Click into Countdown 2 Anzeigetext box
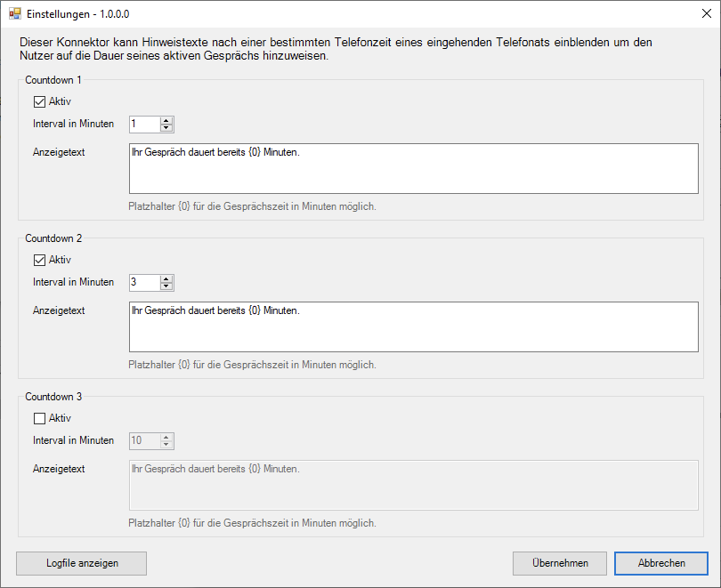Screen dimensions: 721x588 413,327
